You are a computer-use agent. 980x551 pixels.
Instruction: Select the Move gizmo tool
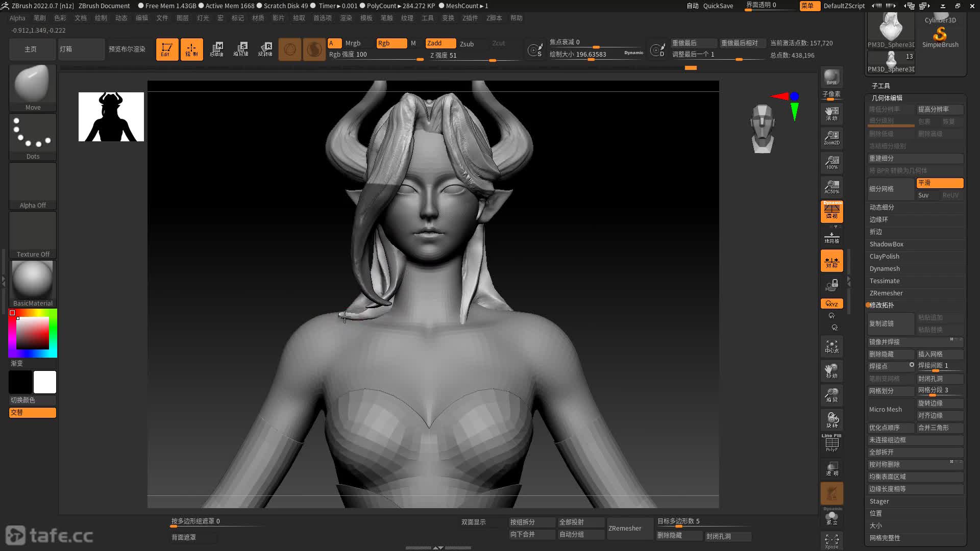tap(216, 49)
